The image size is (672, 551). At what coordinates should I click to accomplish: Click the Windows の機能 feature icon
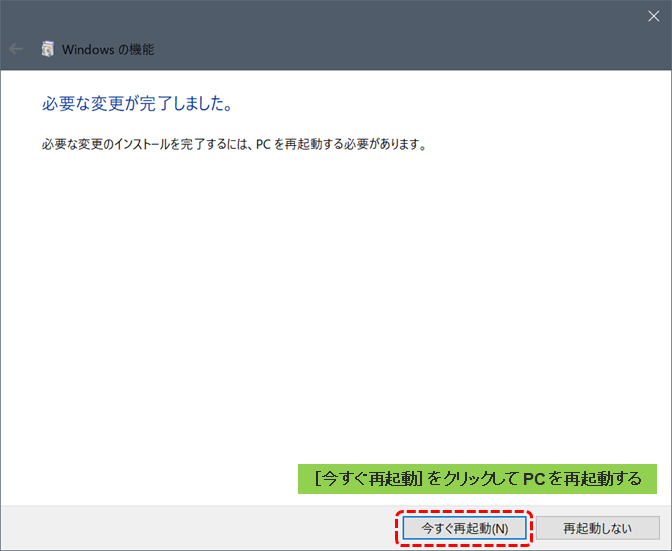tap(48, 49)
